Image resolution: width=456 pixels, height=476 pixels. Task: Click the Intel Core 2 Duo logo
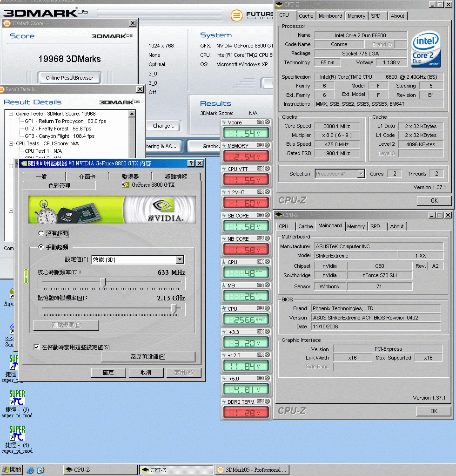coord(426,49)
